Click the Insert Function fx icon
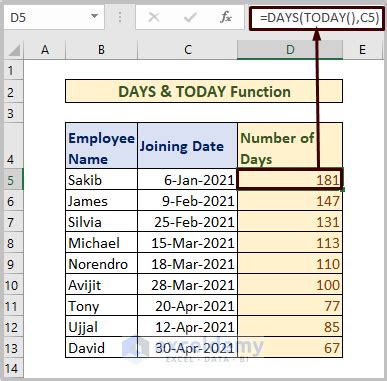The height and width of the screenshot is (381, 387). pos(226,17)
